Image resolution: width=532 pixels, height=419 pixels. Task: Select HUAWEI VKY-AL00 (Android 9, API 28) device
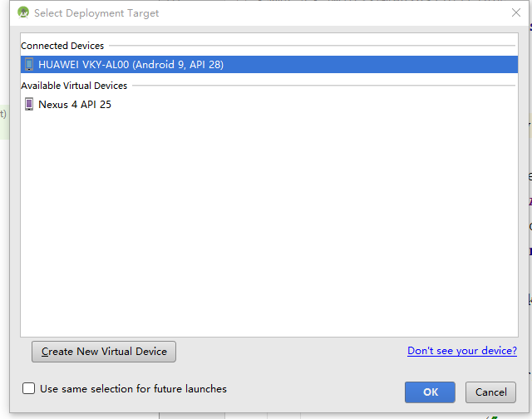click(131, 65)
